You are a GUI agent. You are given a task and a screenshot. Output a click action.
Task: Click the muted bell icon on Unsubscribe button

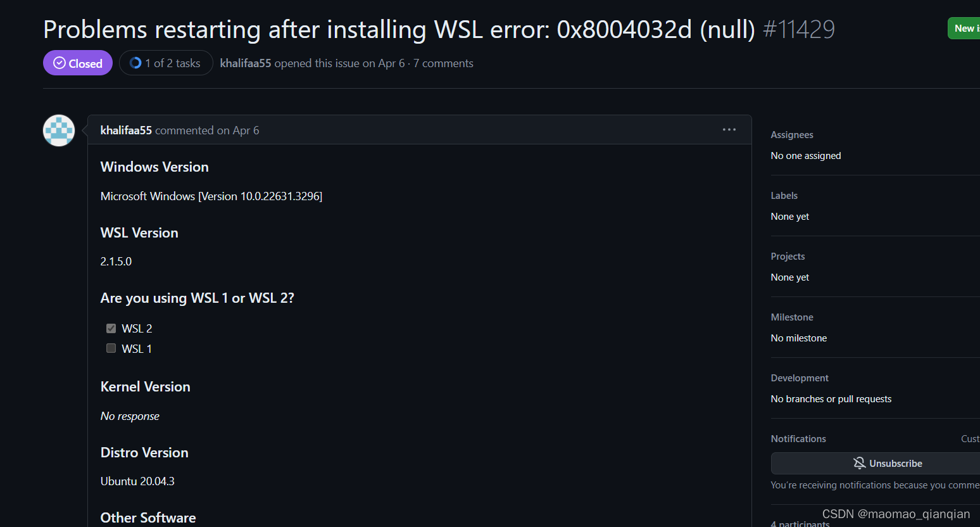(x=859, y=463)
